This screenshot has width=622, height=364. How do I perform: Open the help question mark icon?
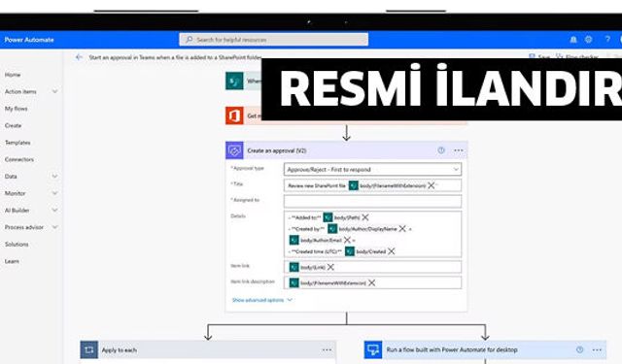coord(607,39)
